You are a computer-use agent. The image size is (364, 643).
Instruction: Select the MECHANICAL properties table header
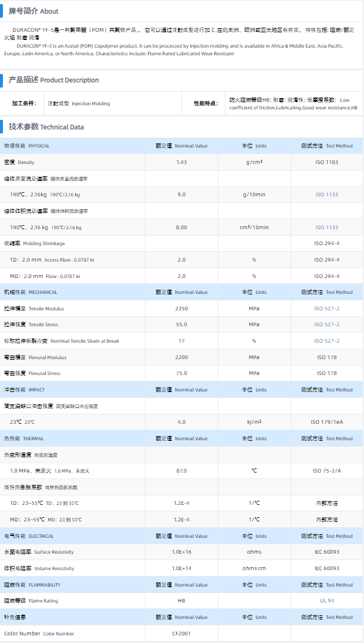click(x=31, y=292)
